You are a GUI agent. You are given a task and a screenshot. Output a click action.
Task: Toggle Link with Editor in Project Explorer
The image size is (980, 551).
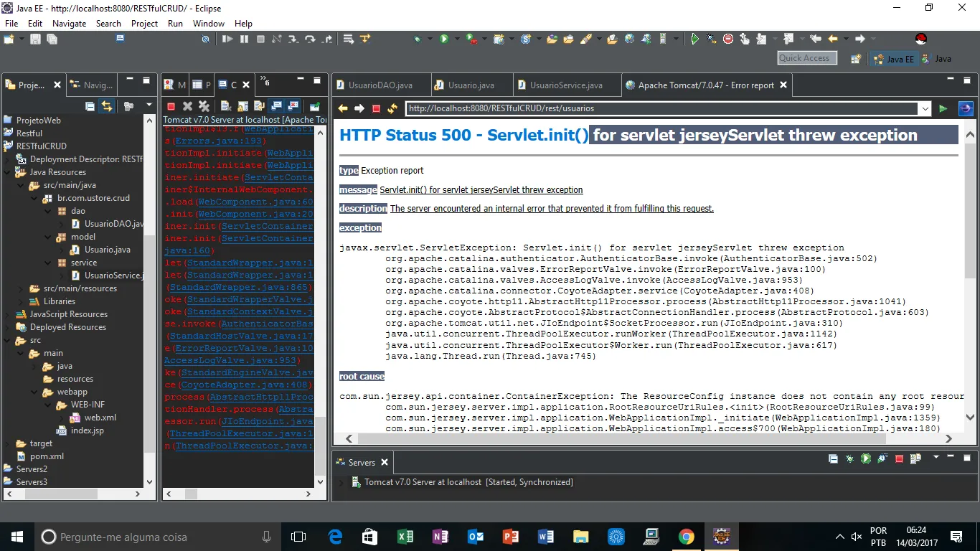coord(106,106)
